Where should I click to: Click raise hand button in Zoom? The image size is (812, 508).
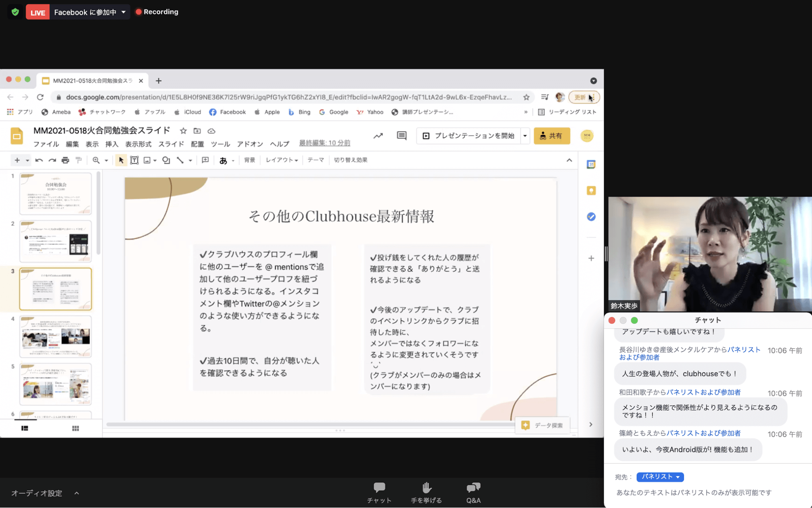[426, 493]
